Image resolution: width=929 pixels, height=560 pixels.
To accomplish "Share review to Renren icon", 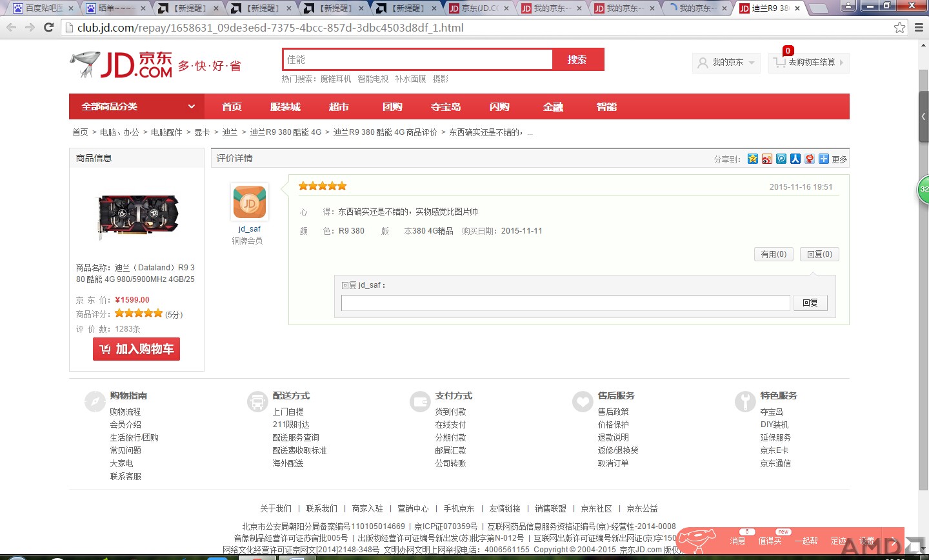I will [x=795, y=159].
